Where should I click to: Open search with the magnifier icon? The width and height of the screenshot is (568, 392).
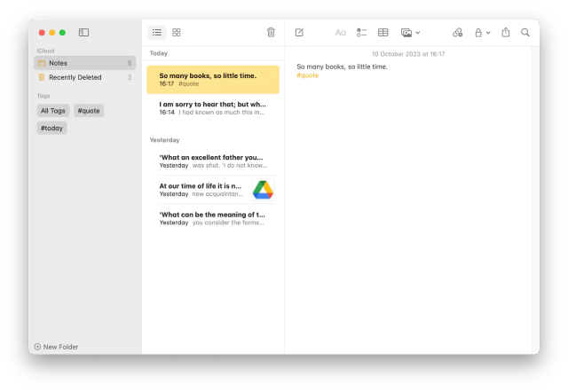click(525, 33)
